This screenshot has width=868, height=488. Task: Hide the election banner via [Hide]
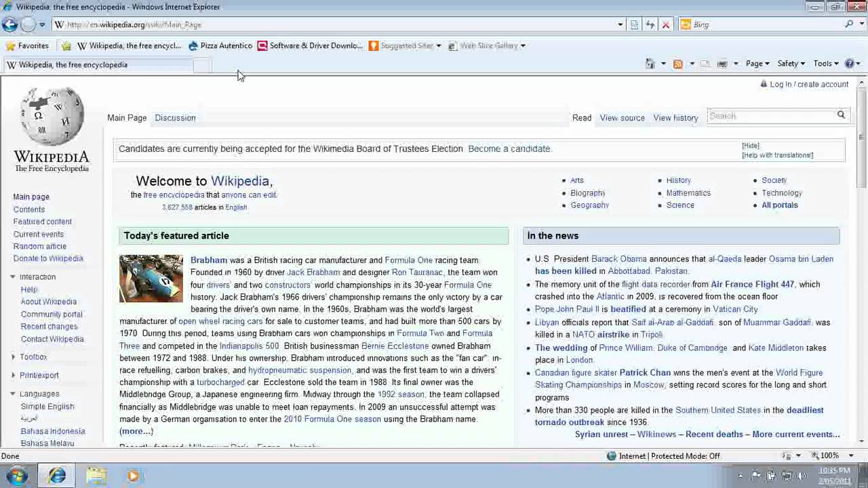pos(751,146)
